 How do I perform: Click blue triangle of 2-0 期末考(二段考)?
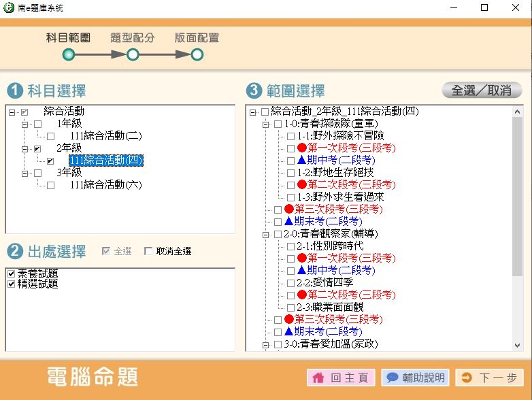coord(289,331)
